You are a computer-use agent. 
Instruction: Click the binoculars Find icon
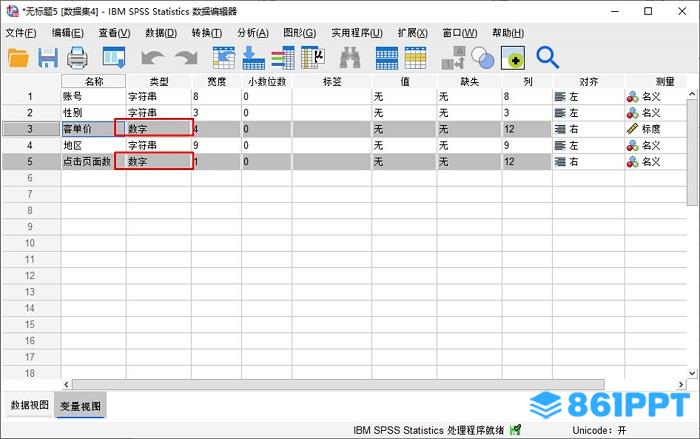[x=350, y=58]
